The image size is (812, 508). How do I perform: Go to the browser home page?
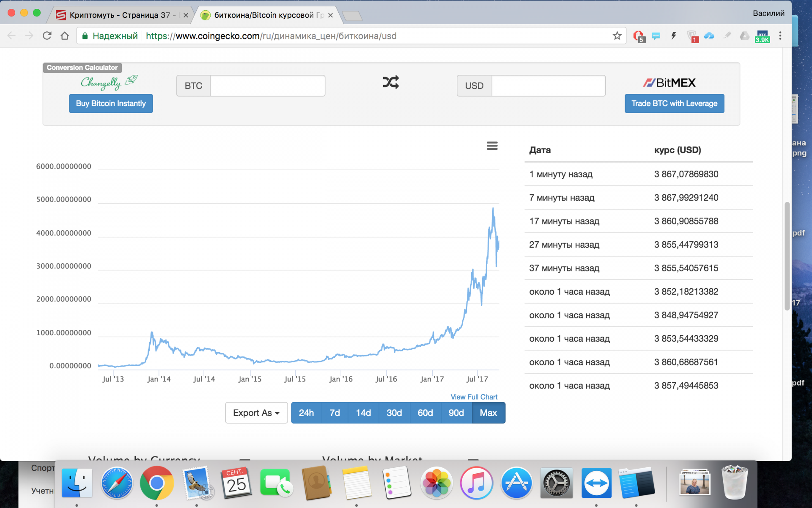tap(65, 36)
